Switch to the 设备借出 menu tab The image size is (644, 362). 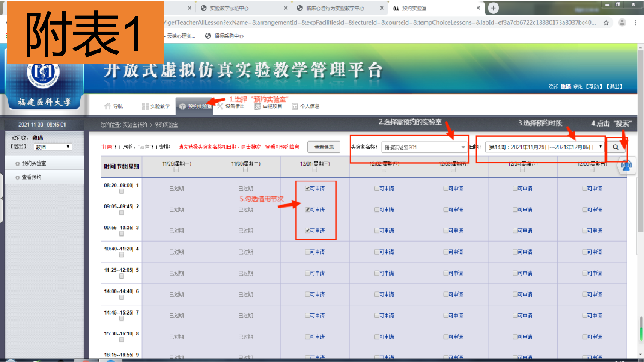[x=231, y=106]
